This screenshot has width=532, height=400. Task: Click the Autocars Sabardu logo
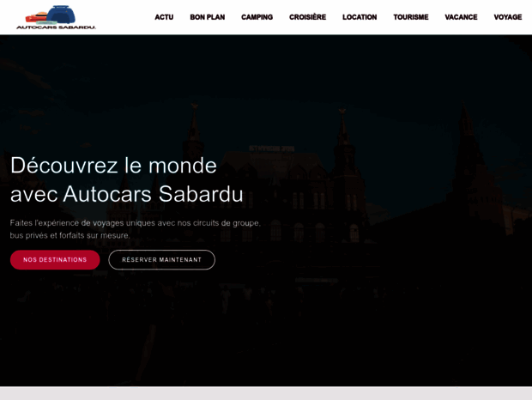coord(56,17)
